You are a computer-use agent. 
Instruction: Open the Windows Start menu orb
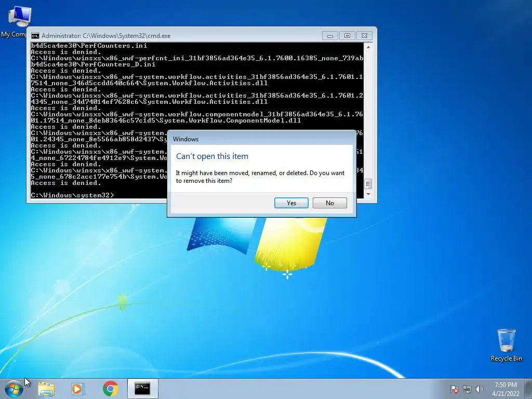14,389
